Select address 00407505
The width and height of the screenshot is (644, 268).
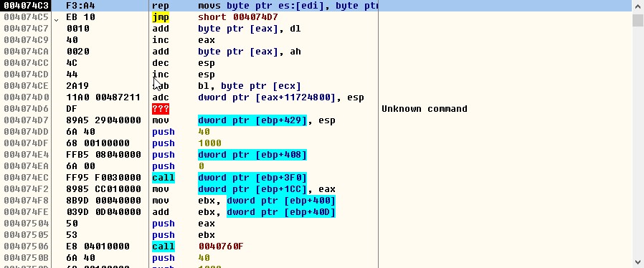click(26, 235)
